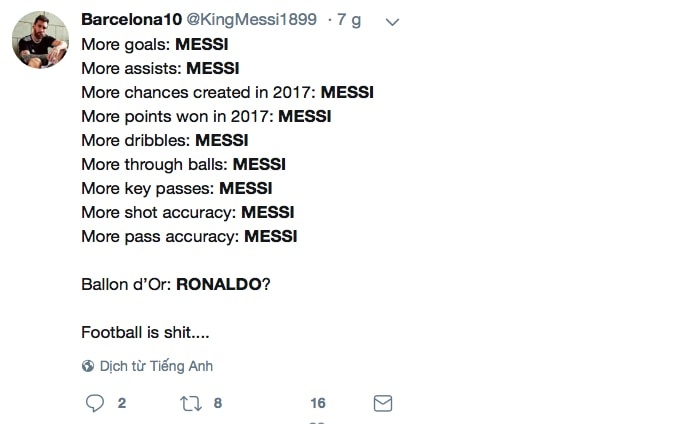Click the globe icon beside the translation link
Image resolution: width=700 pixels, height=424 pixels.
[88, 366]
